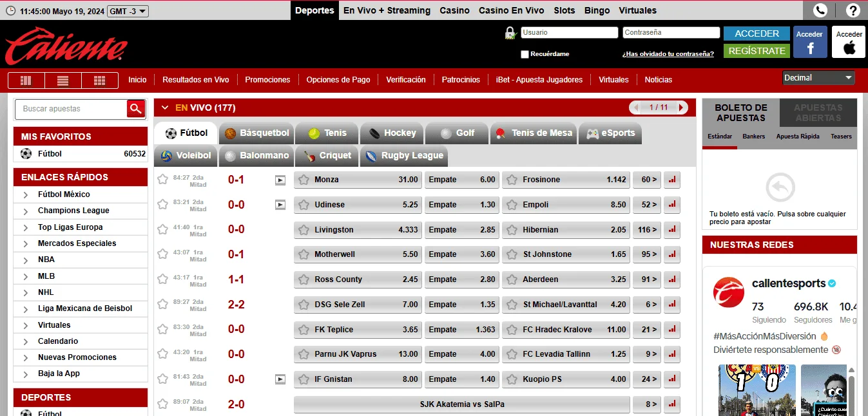Bet on Empate 2.85 for Livingston match
This screenshot has width=868, height=416.
(462, 229)
